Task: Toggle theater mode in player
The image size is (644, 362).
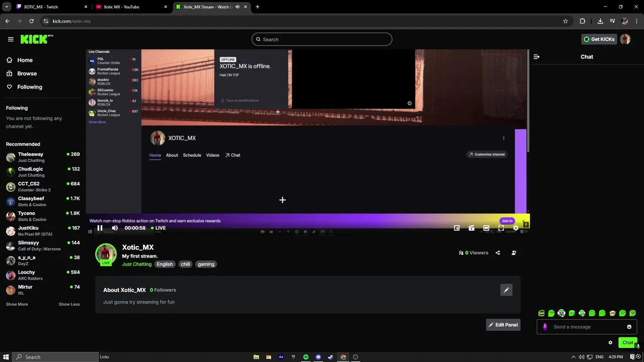Action: click(x=486, y=228)
